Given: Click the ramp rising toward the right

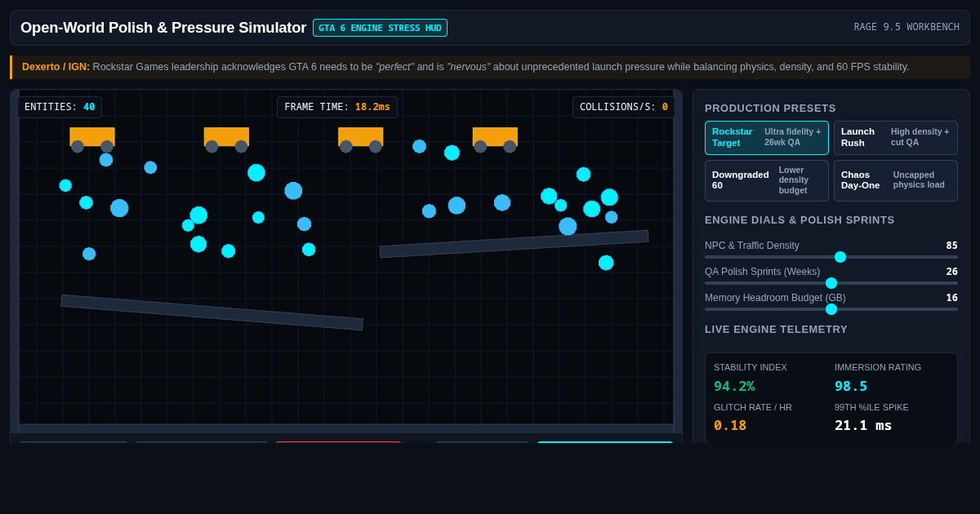Looking at the screenshot, I should coord(514,244).
